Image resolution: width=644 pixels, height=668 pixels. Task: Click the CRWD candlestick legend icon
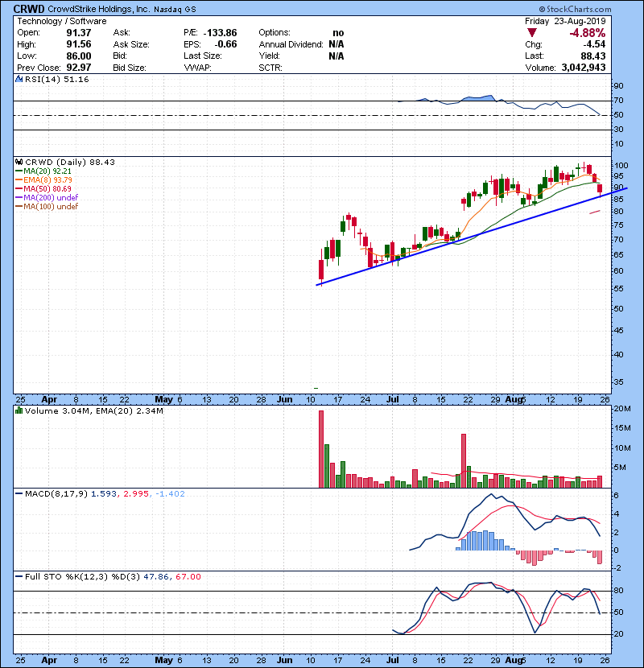pyautogui.click(x=19, y=162)
